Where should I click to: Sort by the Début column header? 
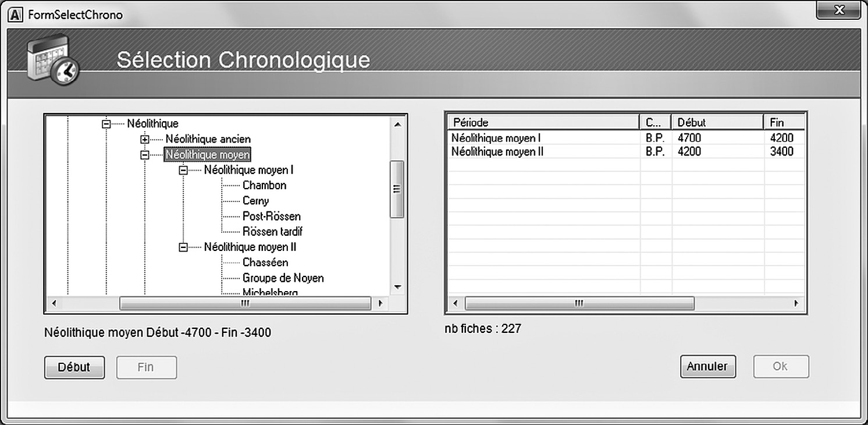tap(717, 122)
